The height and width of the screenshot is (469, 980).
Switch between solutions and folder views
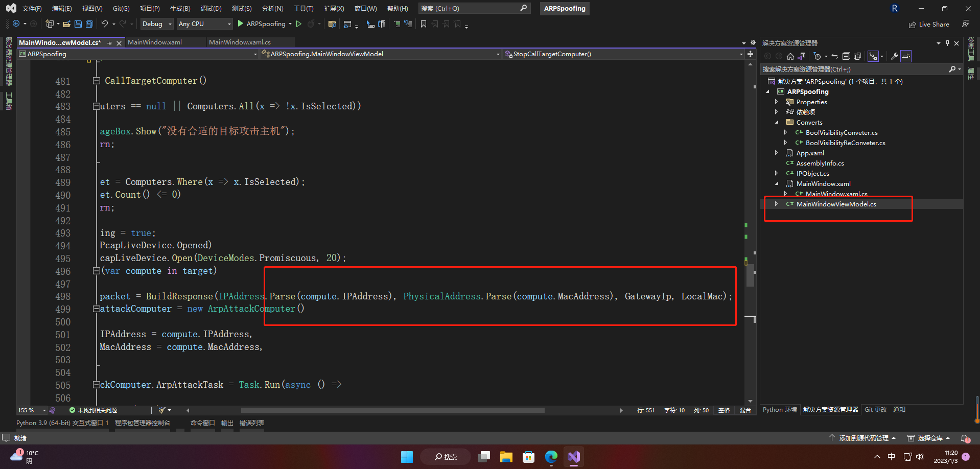[802, 56]
